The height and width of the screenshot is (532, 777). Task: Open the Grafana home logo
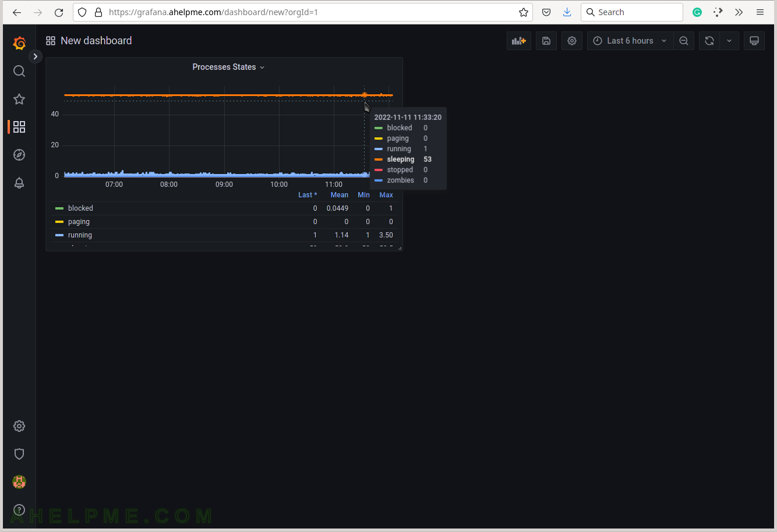pyautogui.click(x=19, y=43)
